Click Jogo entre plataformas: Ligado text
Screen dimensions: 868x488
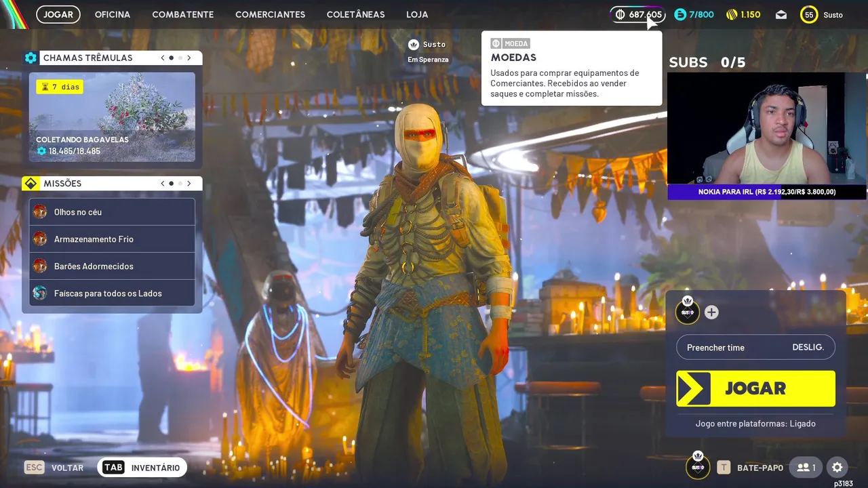click(755, 424)
